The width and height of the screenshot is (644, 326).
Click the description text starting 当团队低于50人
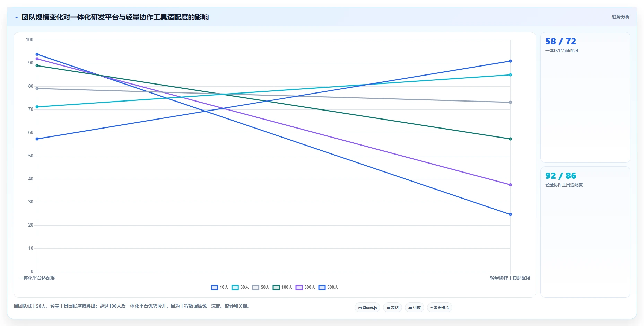pyautogui.click(x=132, y=306)
